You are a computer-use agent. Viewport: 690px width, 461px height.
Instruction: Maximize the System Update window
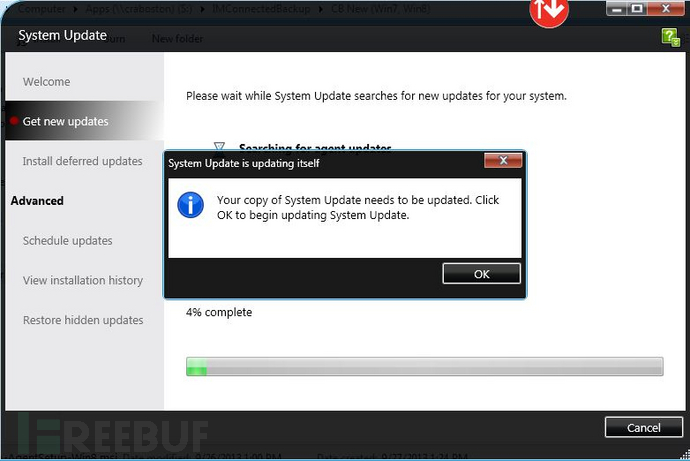(637, 9)
